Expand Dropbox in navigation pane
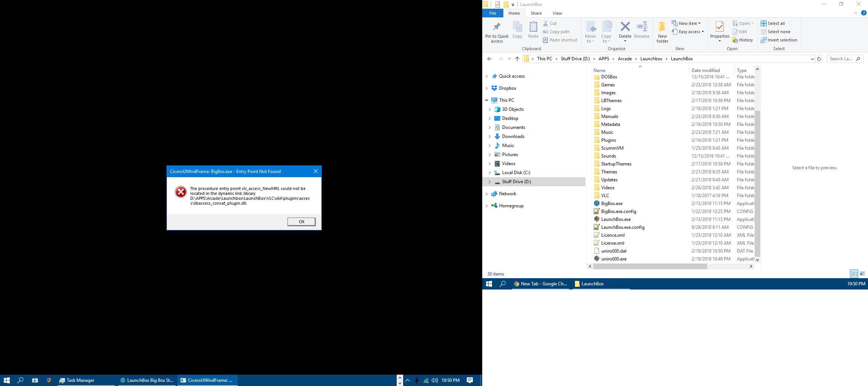This screenshot has width=868, height=386. (x=486, y=88)
